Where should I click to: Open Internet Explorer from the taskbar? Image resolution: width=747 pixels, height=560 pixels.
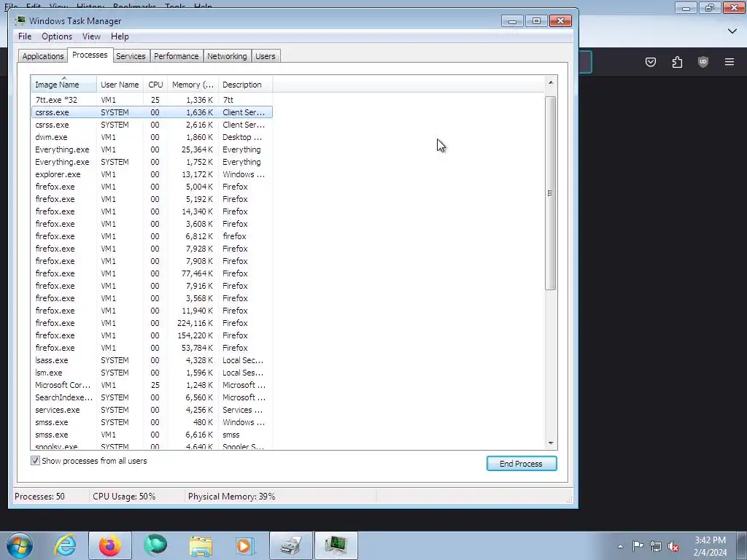pyautogui.click(x=65, y=545)
